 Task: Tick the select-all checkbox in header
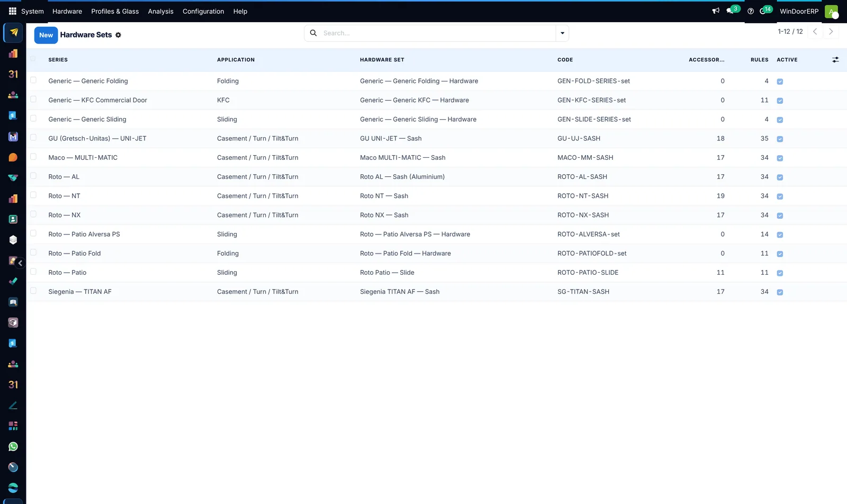33,59
